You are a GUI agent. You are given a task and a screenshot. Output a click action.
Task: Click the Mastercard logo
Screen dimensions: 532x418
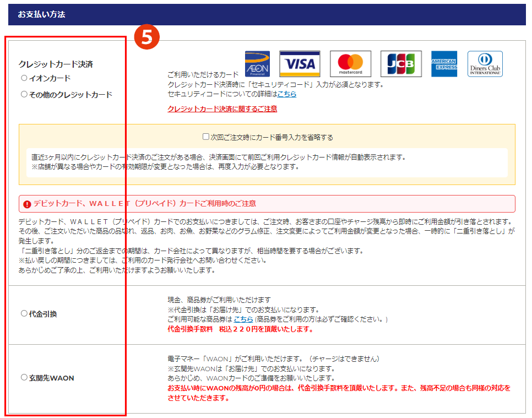350,64
